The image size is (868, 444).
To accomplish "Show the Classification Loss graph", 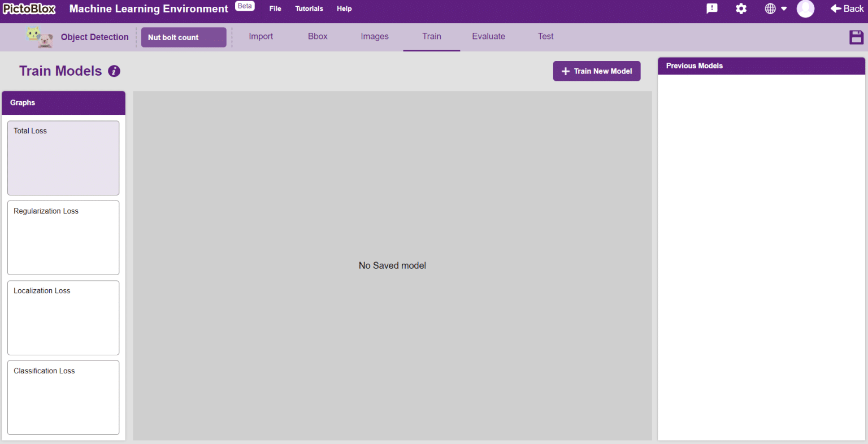I will (63, 398).
